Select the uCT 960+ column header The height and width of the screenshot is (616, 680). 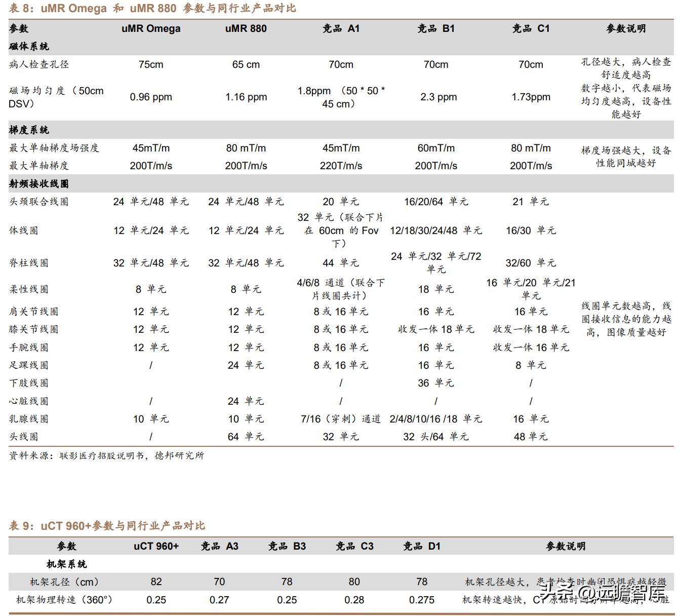156,546
